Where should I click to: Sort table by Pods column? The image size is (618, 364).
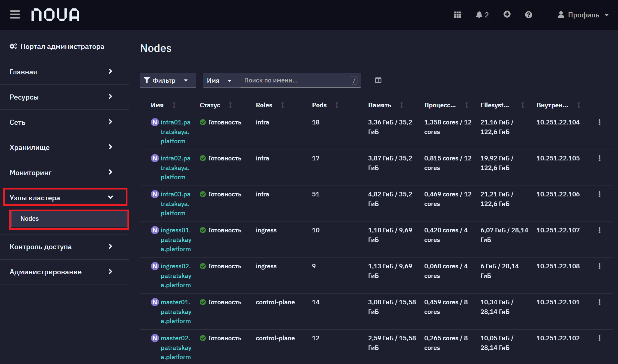click(x=325, y=105)
